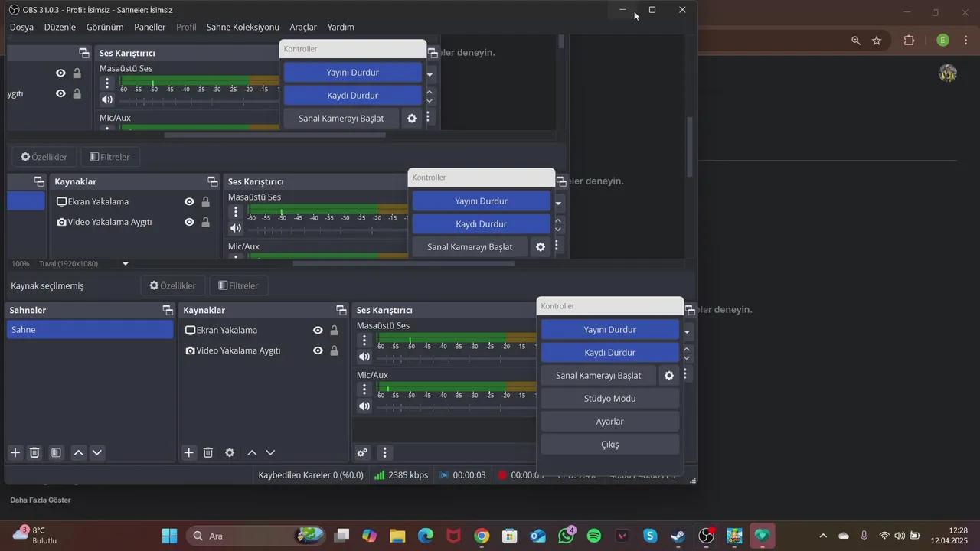Open the audio mixer three-dot menu at the bottom
The height and width of the screenshot is (551, 980).
[x=385, y=452]
